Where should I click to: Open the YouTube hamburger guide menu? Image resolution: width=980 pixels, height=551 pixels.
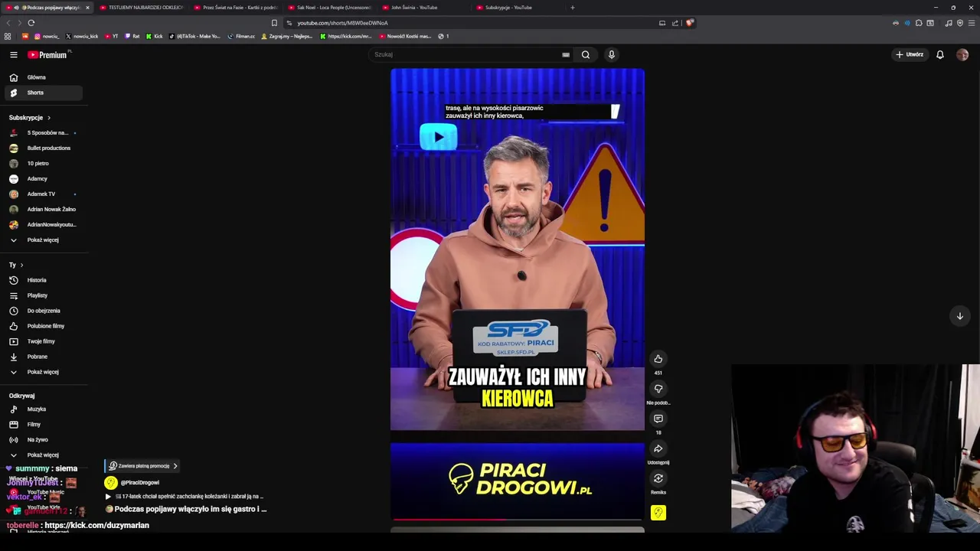pyautogui.click(x=13, y=54)
